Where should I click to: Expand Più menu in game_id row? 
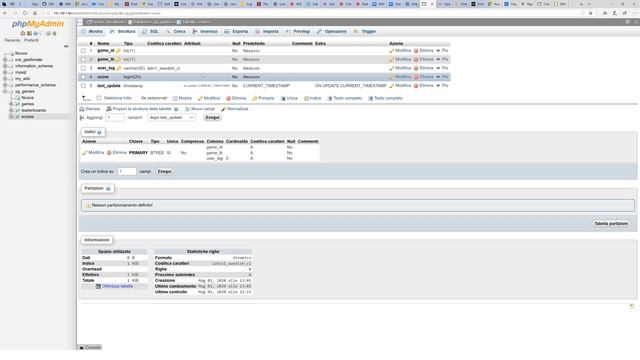(x=442, y=51)
